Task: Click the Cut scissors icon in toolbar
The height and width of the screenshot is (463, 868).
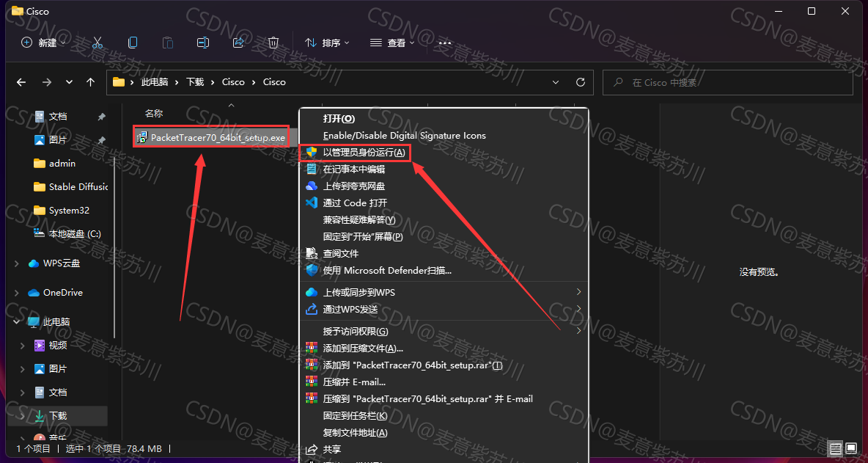Action: coord(98,43)
